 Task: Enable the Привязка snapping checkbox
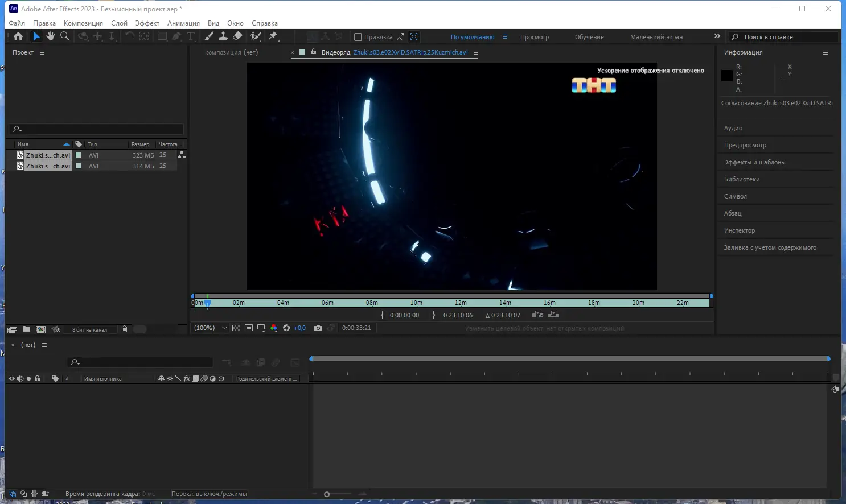(358, 37)
